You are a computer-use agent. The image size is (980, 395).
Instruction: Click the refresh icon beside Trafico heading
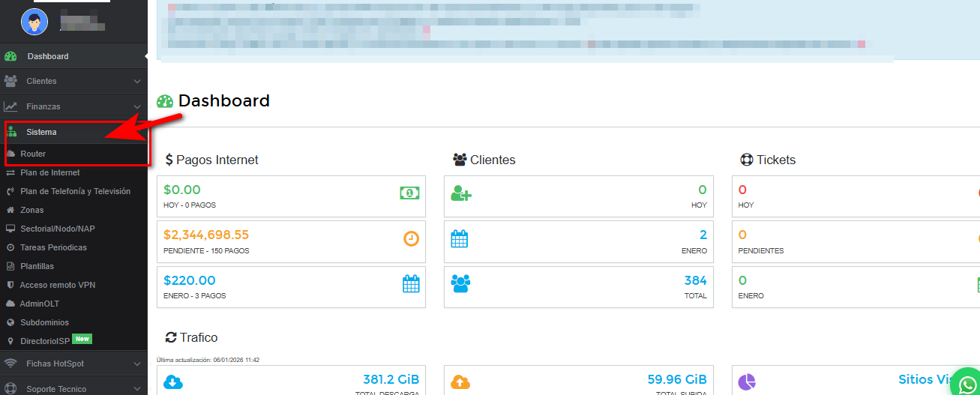[x=170, y=337]
